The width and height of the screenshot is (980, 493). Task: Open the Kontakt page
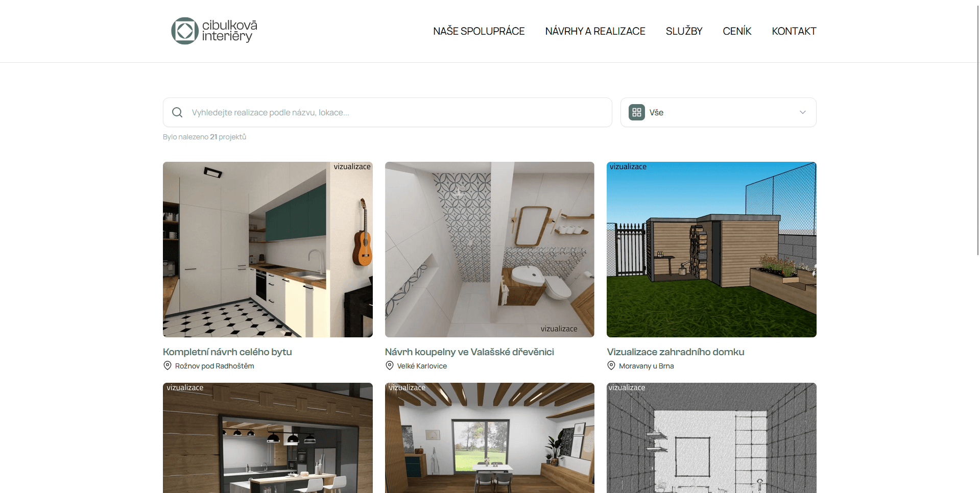794,31
